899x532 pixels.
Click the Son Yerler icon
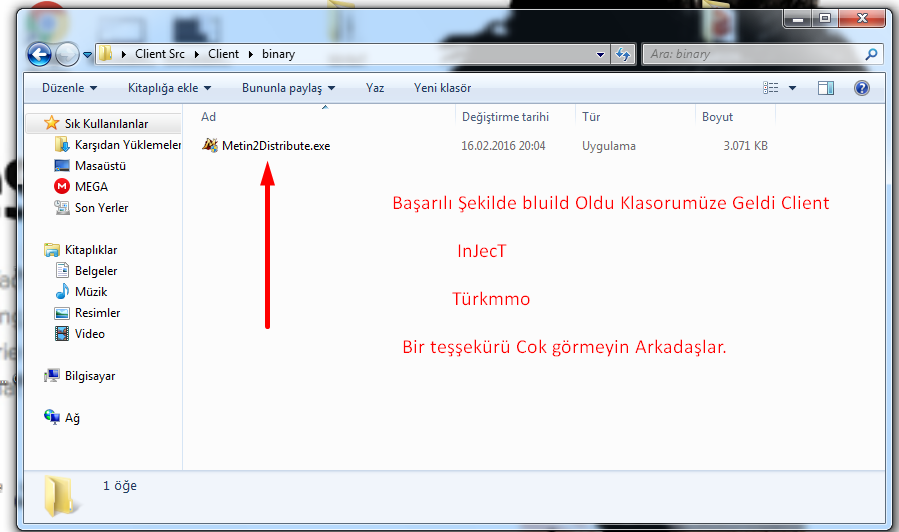coord(62,207)
